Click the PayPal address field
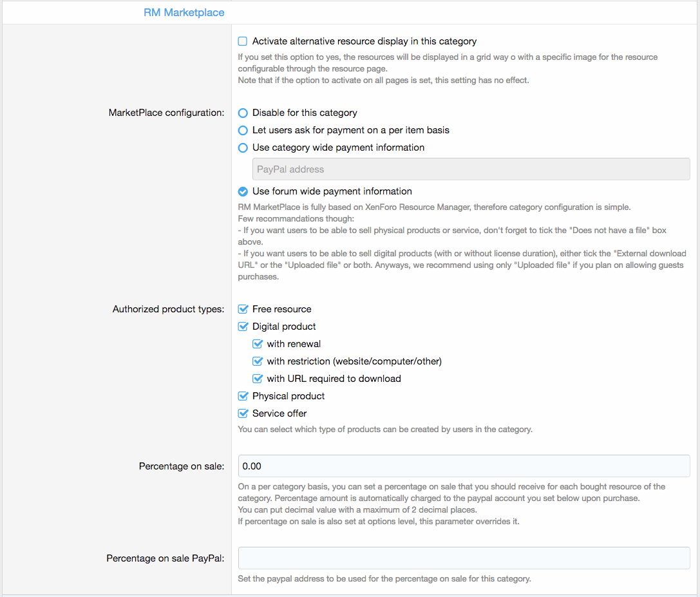 pyautogui.click(x=471, y=169)
